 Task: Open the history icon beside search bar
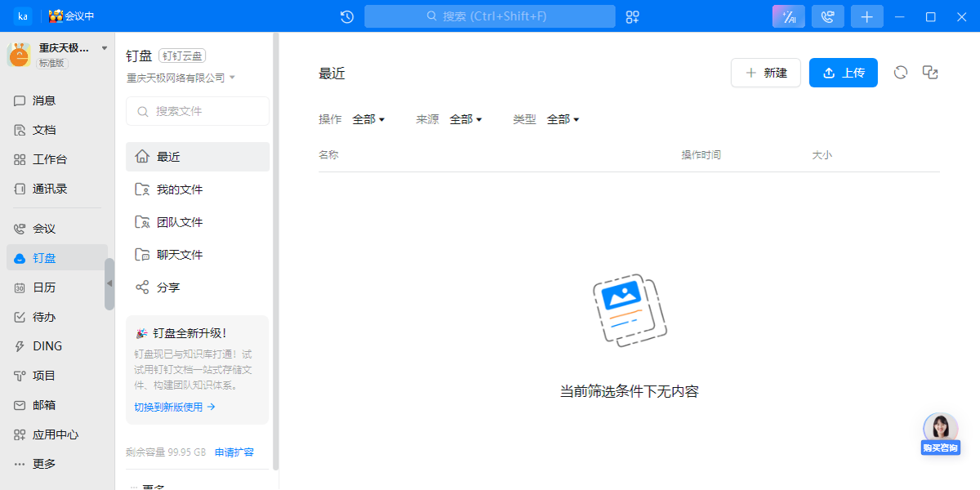[345, 16]
